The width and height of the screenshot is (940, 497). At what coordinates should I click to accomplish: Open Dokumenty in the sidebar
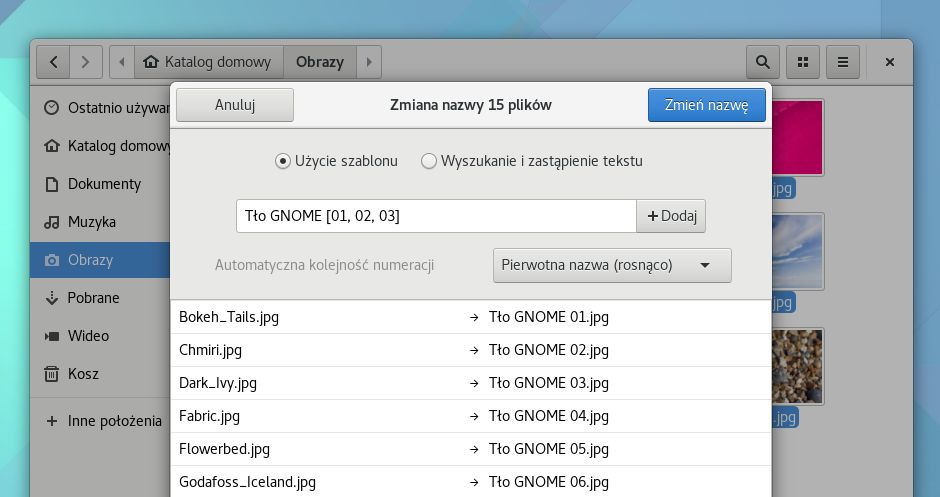pyautogui.click(x=104, y=184)
